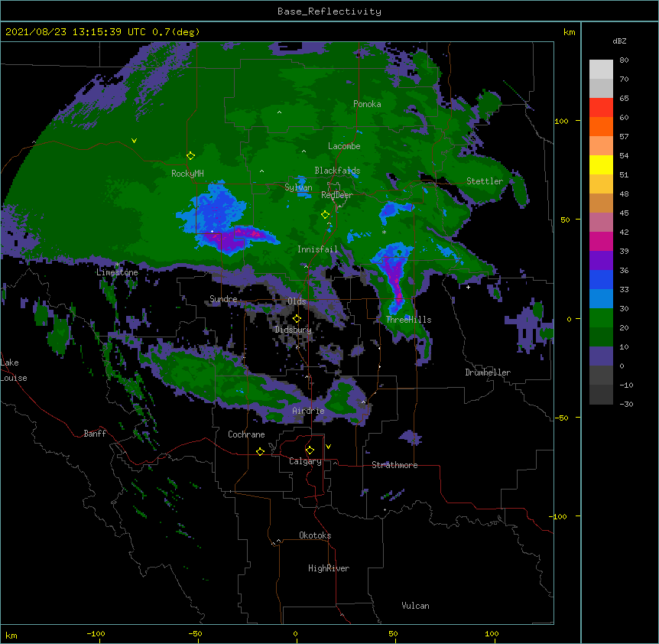Click the ThreeHills label
Screen dimensions: 659x644
point(408,320)
